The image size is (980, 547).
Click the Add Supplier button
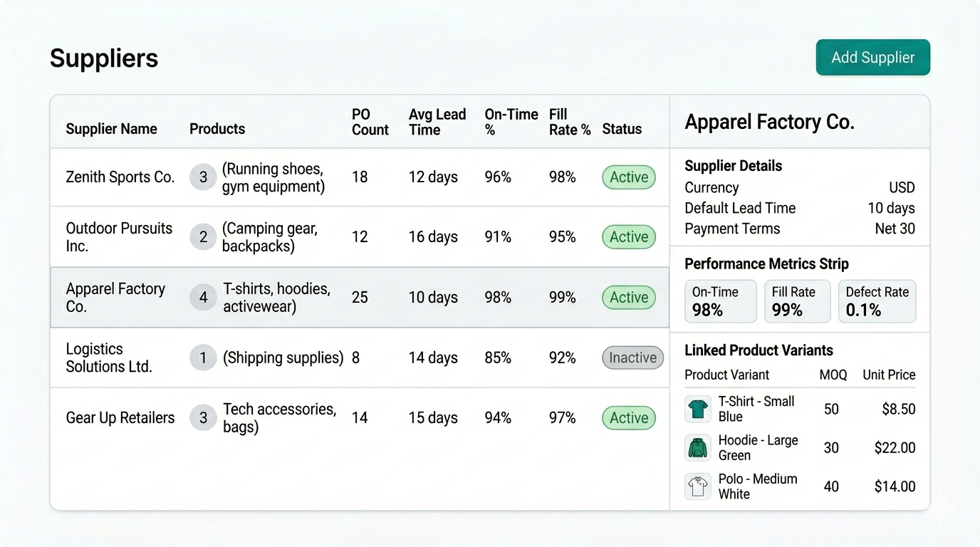pos(872,58)
